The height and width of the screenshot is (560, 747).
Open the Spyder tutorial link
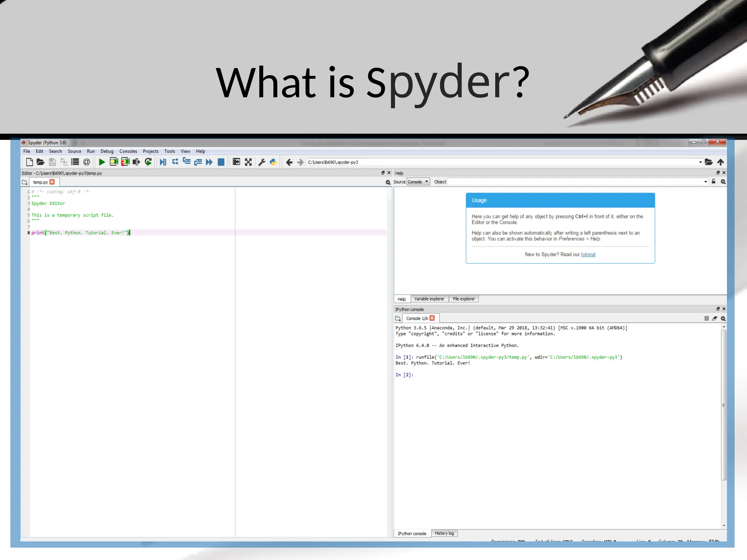(588, 254)
